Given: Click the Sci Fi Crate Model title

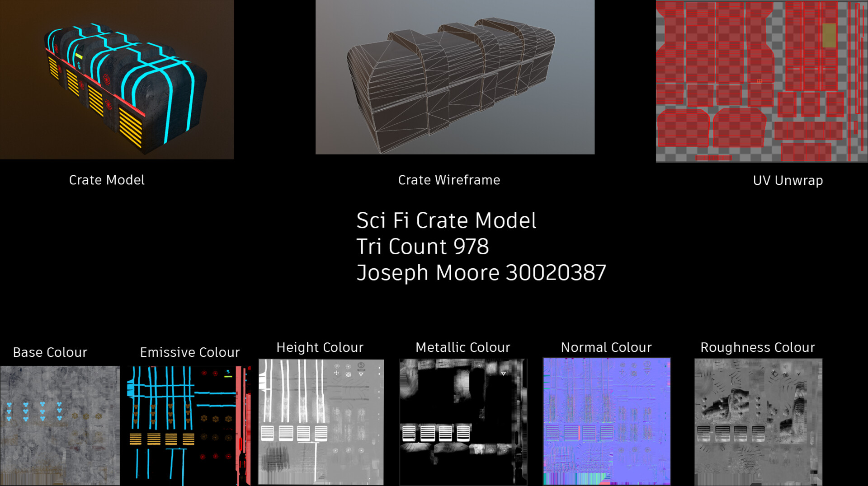Looking at the screenshot, I should pyautogui.click(x=447, y=220).
